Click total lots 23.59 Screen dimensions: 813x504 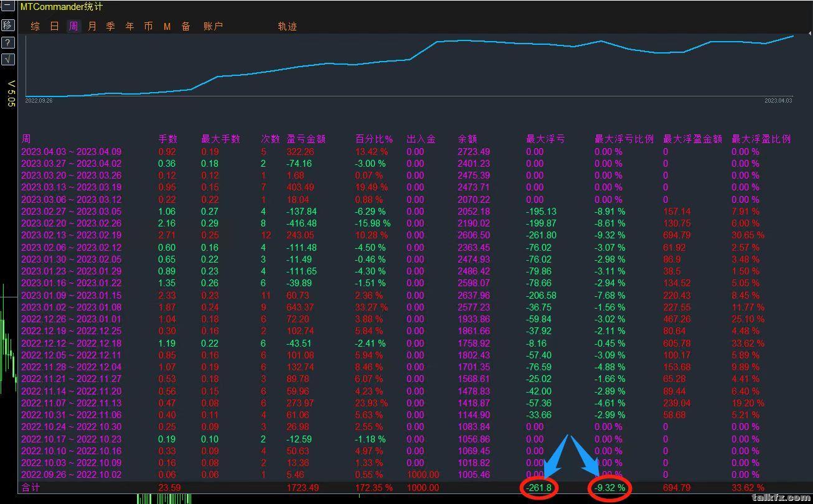[x=169, y=487]
